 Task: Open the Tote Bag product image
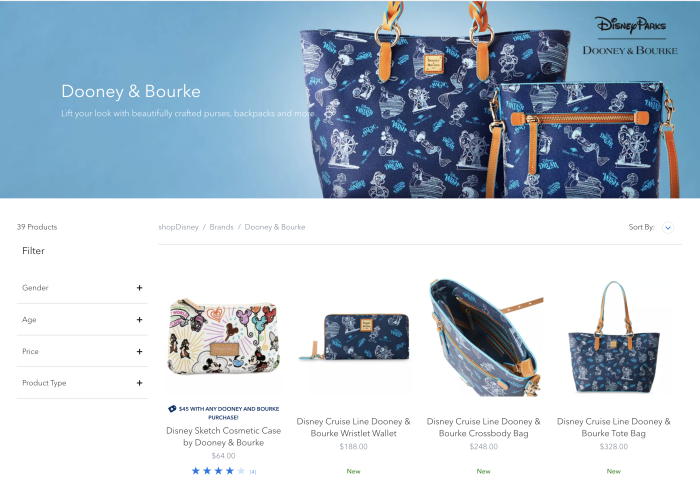[x=614, y=337]
